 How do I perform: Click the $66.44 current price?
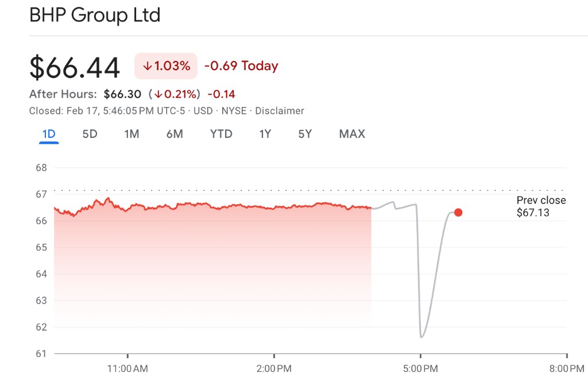click(75, 67)
